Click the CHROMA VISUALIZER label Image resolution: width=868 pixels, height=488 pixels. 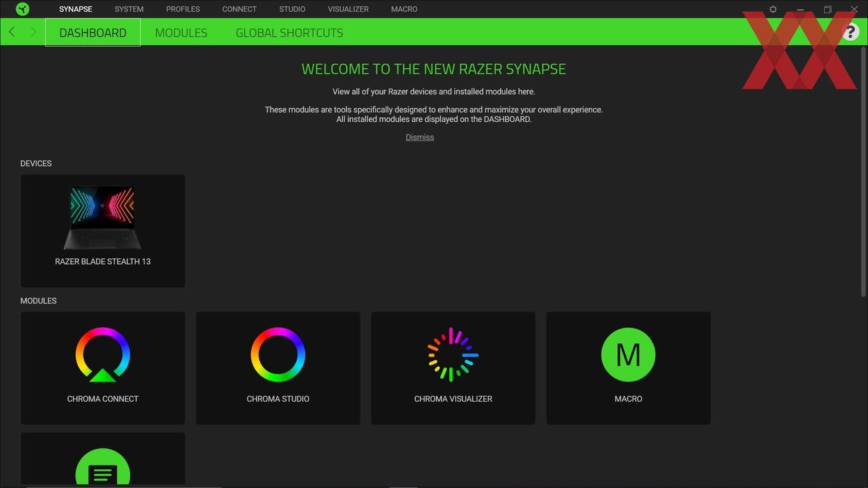(x=453, y=399)
